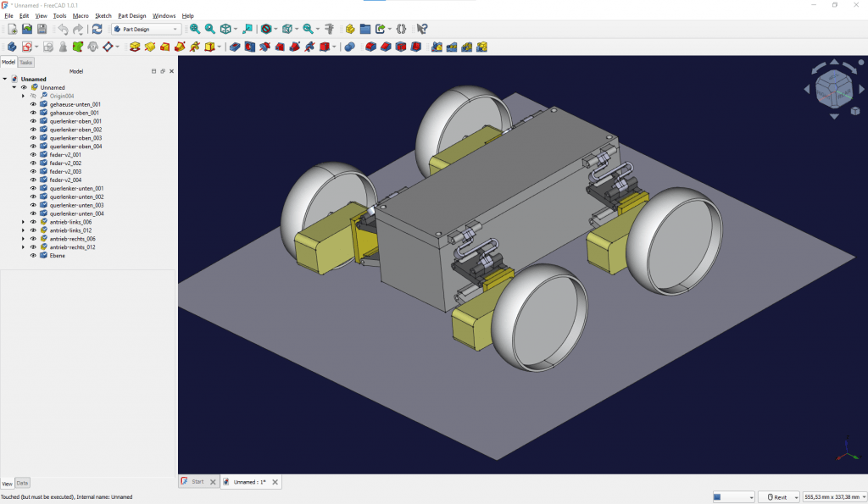Image resolution: width=868 pixels, height=504 pixels.
Task: Open the Part Design workbench dropdown
Action: point(147,30)
